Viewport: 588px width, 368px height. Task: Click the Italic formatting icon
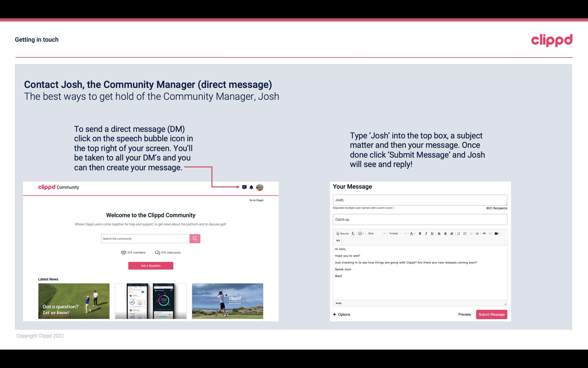point(426,233)
